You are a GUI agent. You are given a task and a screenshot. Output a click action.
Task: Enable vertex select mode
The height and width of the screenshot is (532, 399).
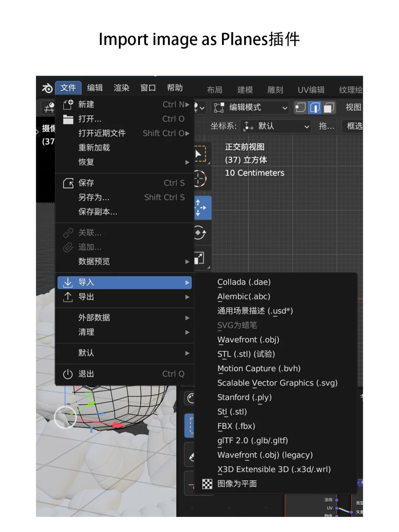click(x=300, y=108)
